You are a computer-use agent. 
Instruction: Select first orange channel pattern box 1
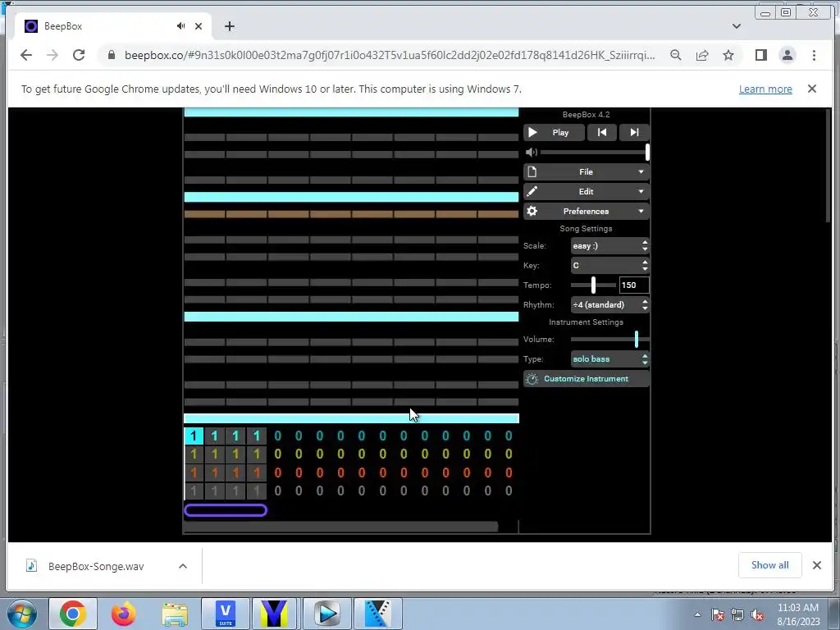pyautogui.click(x=194, y=472)
